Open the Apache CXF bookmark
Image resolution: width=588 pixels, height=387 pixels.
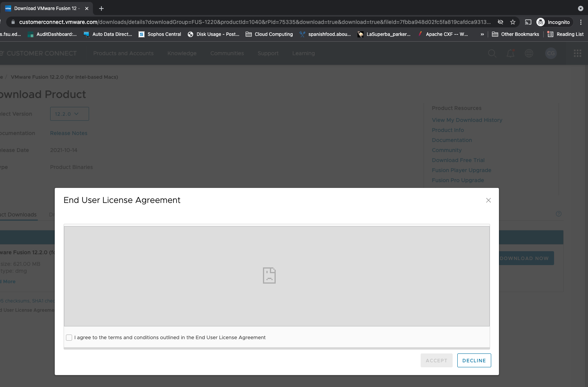point(443,34)
